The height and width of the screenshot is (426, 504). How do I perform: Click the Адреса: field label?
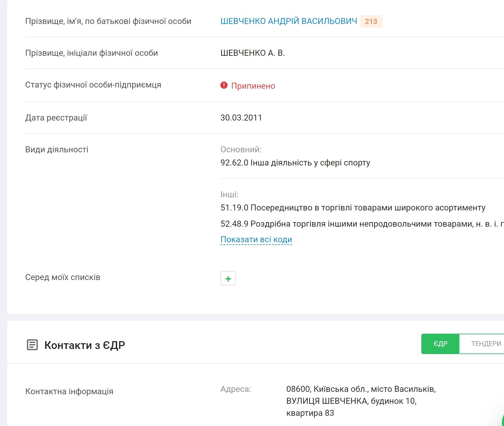tap(236, 389)
